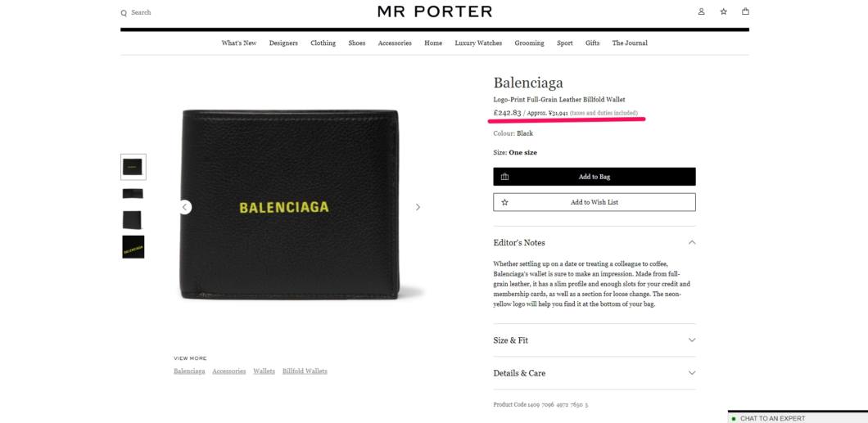Open the wish list star icon in header
868x423 pixels.
(x=724, y=11)
